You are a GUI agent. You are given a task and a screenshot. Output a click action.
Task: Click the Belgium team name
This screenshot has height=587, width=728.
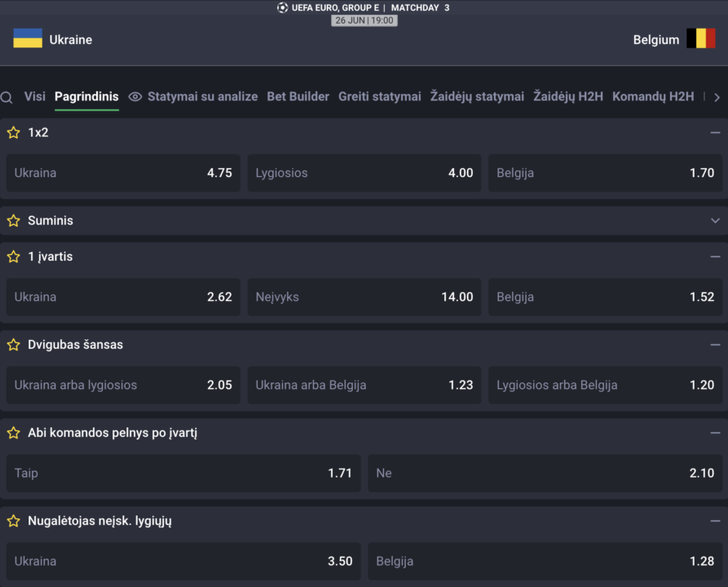click(656, 40)
